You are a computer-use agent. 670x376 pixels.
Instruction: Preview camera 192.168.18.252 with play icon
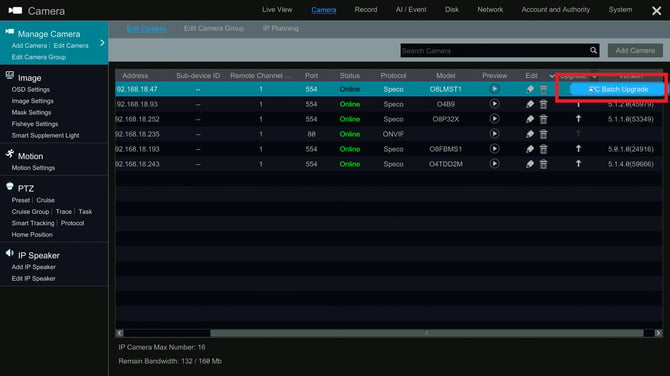coord(494,119)
